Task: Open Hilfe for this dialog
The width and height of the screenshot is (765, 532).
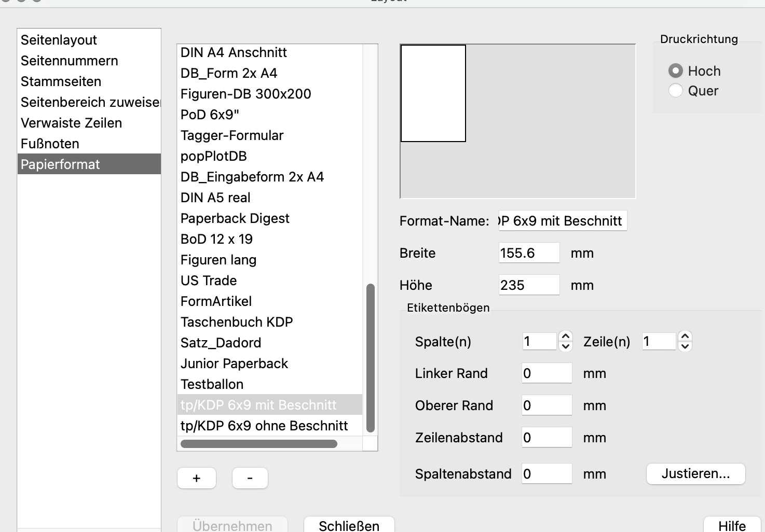Action: (732, 525)
